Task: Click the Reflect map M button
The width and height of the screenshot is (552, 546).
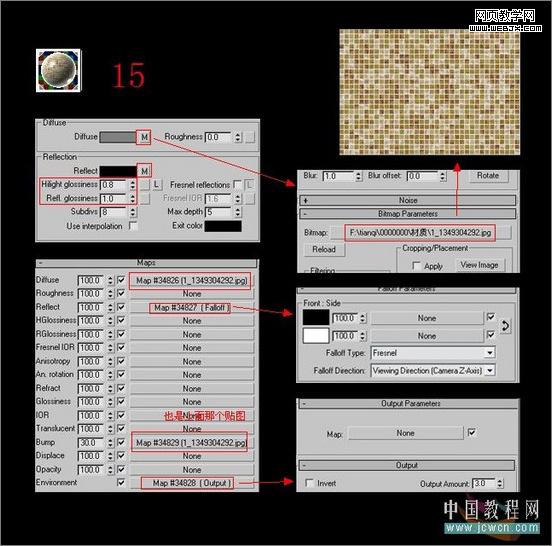Action: [144, 171]
